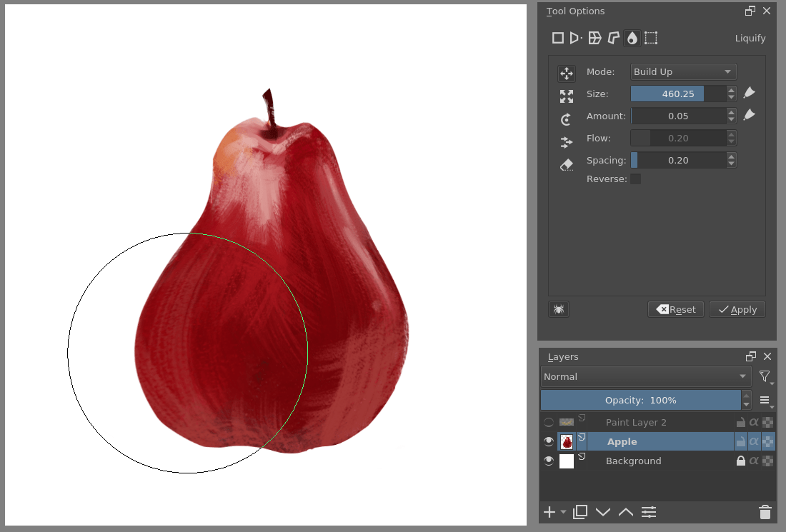Select the Warp transform mode icon
This screenshot has height=532, width=786.
(x=595, y=38)
